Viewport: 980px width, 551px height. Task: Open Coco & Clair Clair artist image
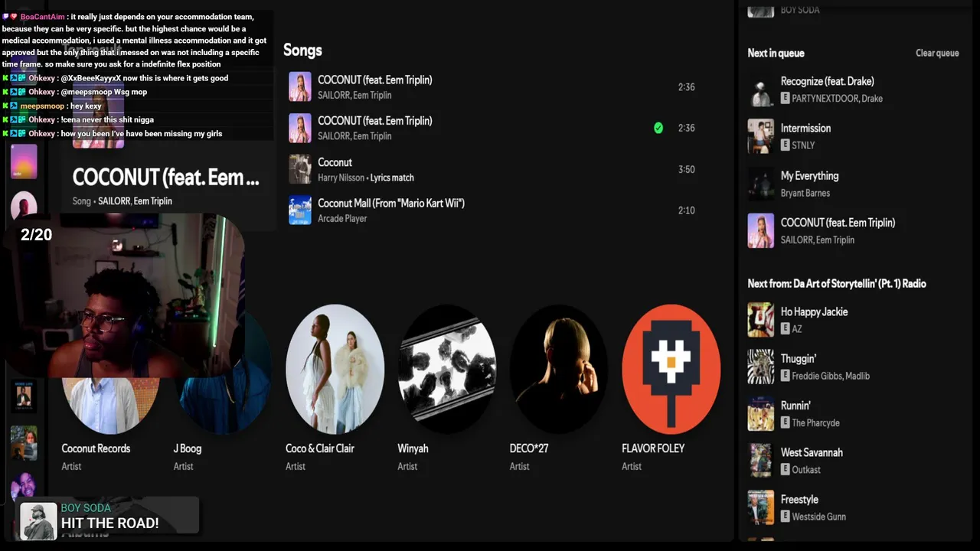point(335,369)
